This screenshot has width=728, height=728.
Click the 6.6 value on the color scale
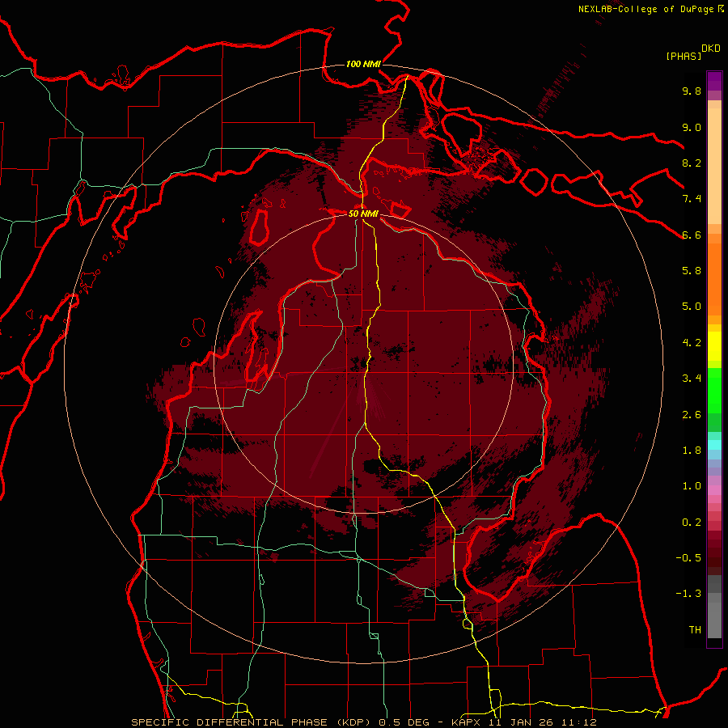click(x=692, y=235)
